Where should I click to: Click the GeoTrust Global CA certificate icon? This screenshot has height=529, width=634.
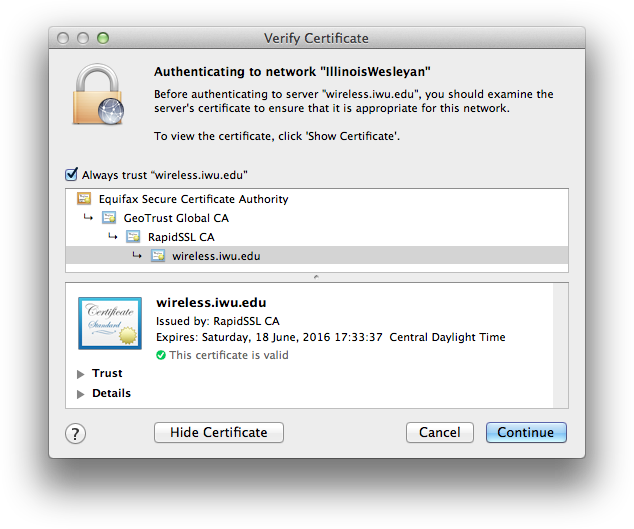click(109, 218)
